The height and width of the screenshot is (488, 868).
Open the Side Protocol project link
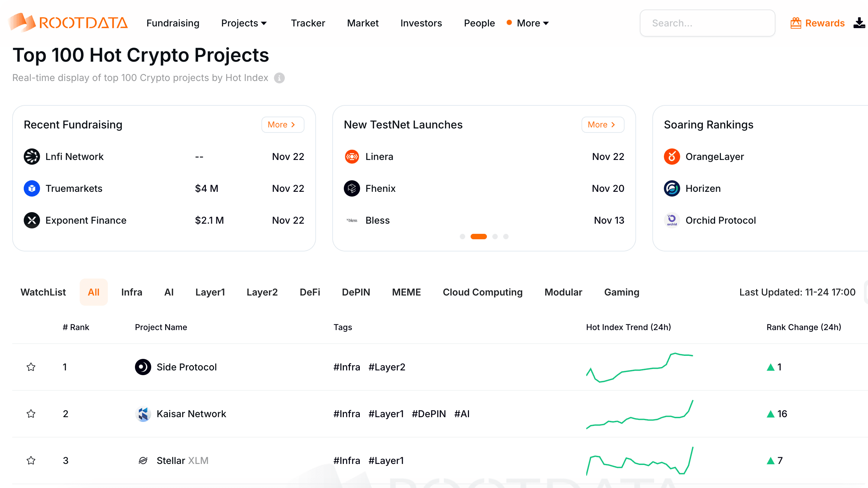click(186, 367)
